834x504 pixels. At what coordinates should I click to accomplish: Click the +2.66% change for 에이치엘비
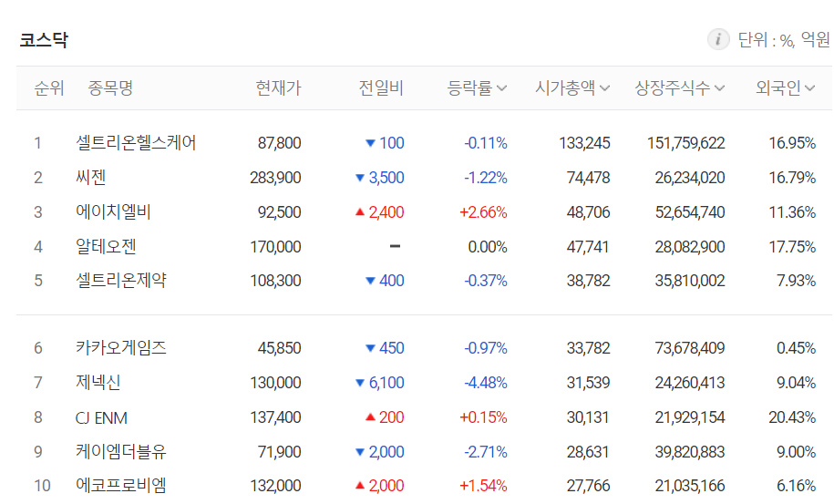coord(483,212)
